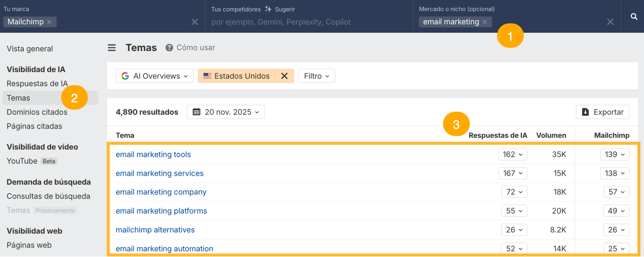This screenshot has width=644, height=257.
Task: Open the mailchimp alternatives topic link
Action: (155, 230)
